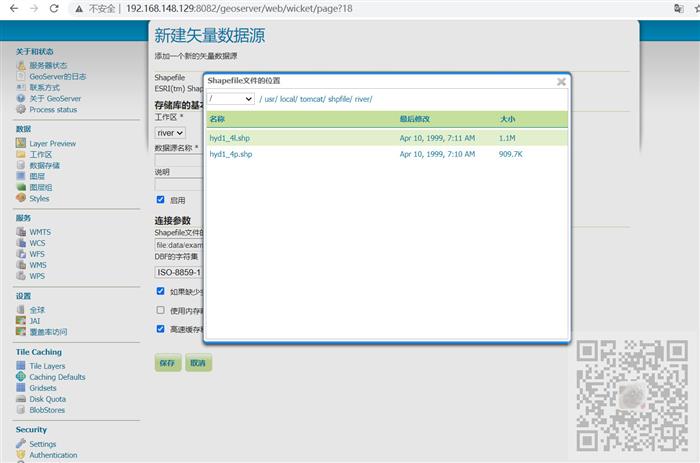Screen dimensions: 700x463
Task: Click the WPS service icon
Action: (x=21, y=276)
